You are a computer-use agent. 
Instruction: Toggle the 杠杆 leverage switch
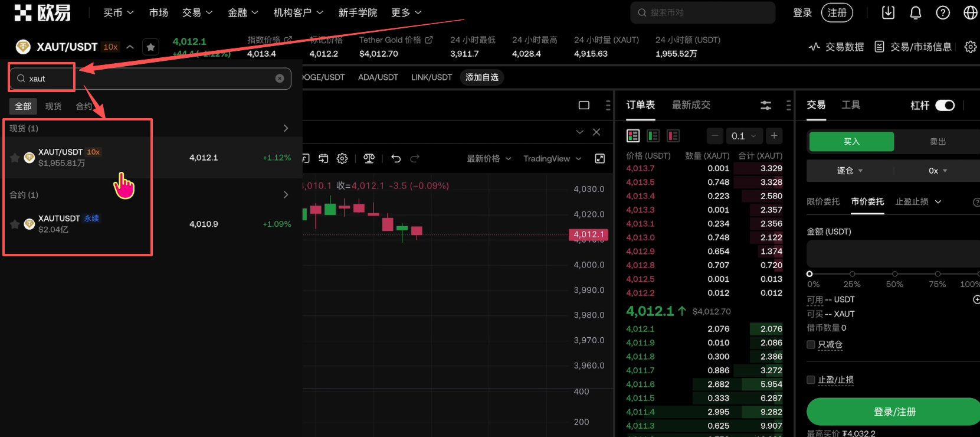pyautogui.click(x=945, y=105)
